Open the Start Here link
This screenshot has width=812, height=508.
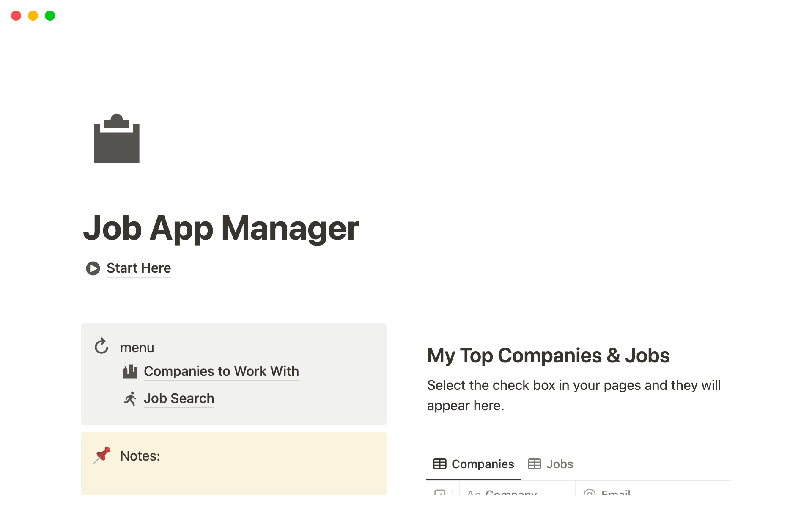[138, 268]
